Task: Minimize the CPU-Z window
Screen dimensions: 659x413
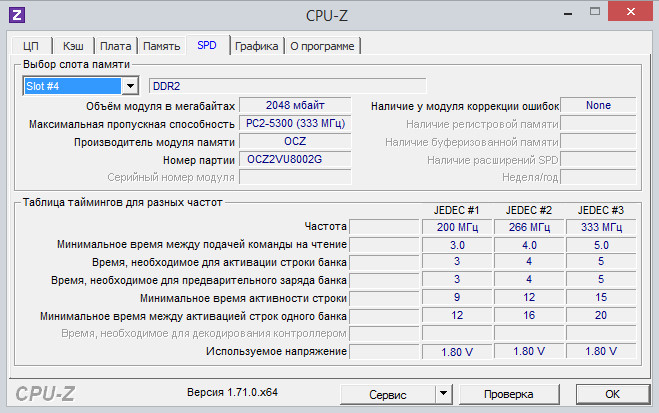Action: (568, 14)
